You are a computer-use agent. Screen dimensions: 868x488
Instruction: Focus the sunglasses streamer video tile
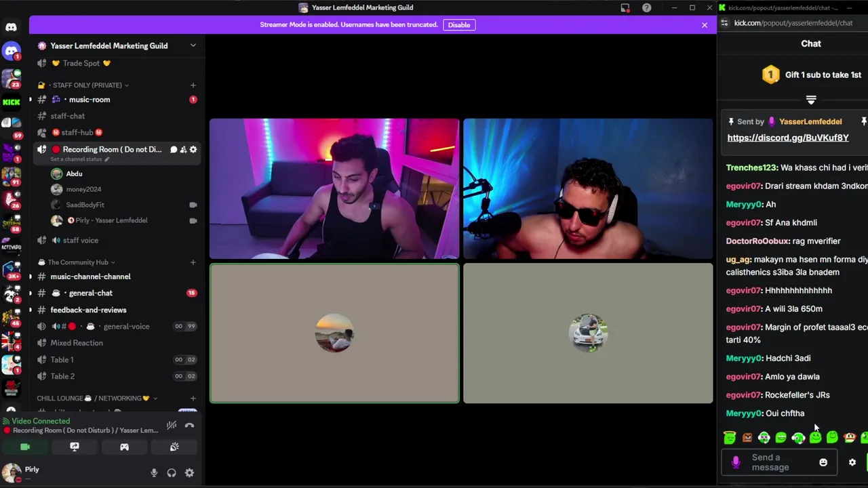[x=588, y=189]
